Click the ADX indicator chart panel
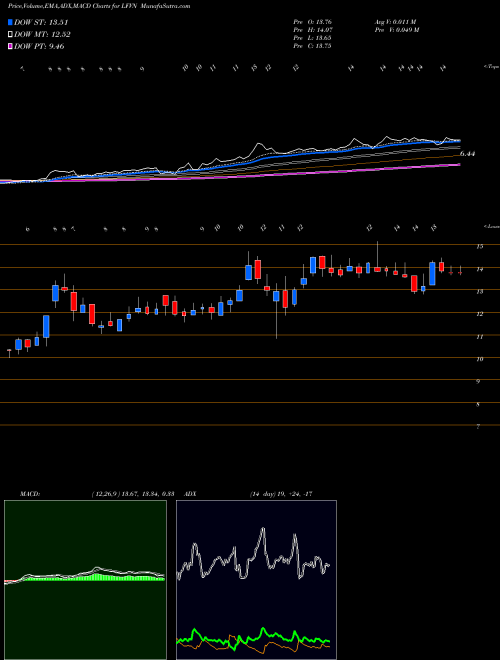 (256, 580)
